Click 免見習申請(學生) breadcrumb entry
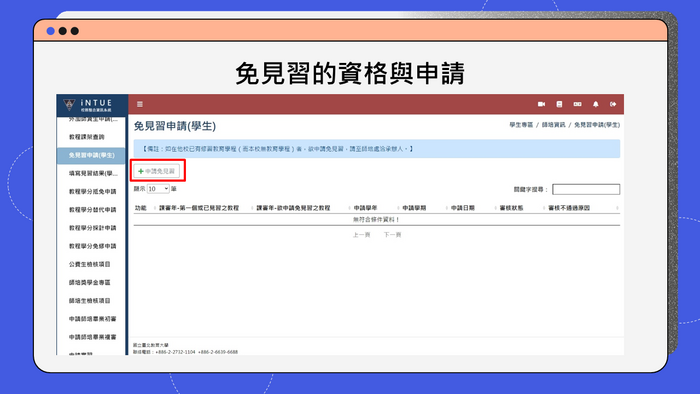The image size is (700, 394). point(597,125)
